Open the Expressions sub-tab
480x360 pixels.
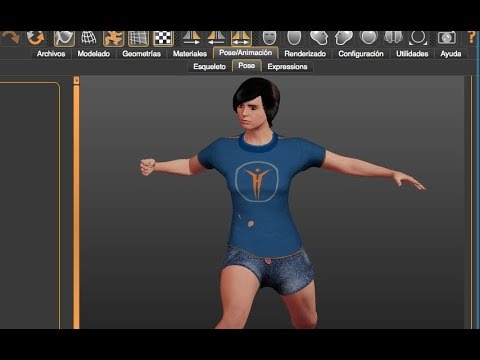[287, 67]
